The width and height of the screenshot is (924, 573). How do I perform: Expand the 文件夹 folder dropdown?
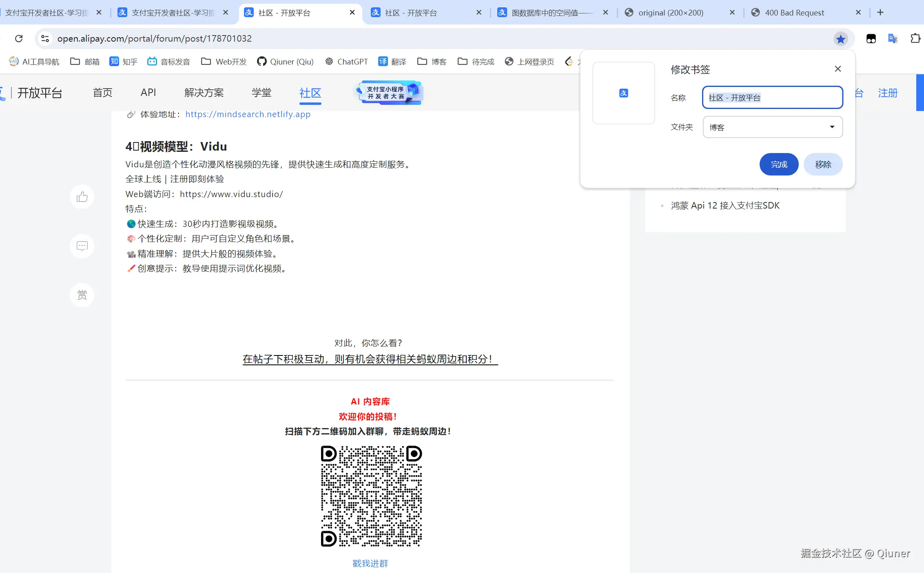click(x=773, y=127)
